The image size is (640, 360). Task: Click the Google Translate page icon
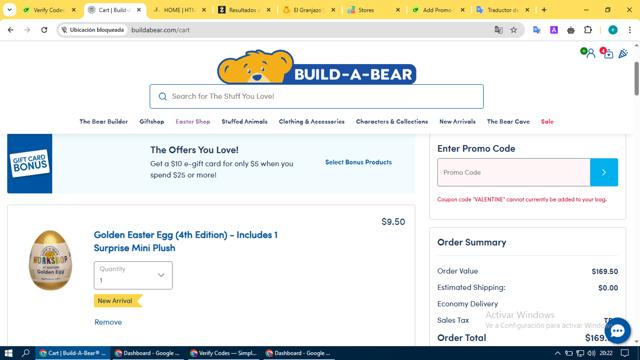coord(498,30)
